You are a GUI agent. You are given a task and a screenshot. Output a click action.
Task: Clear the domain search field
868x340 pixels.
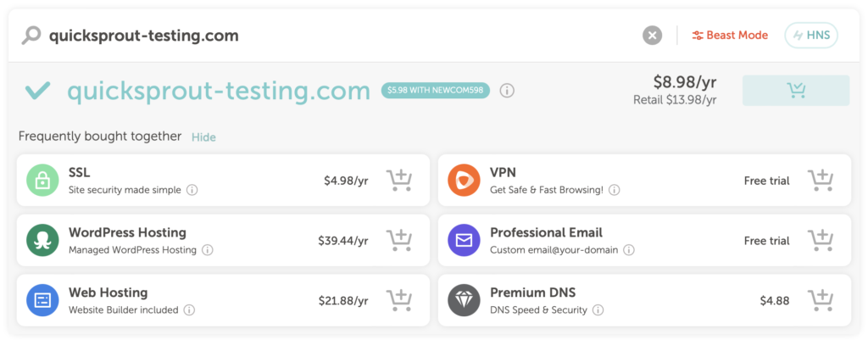coord(652,36)
